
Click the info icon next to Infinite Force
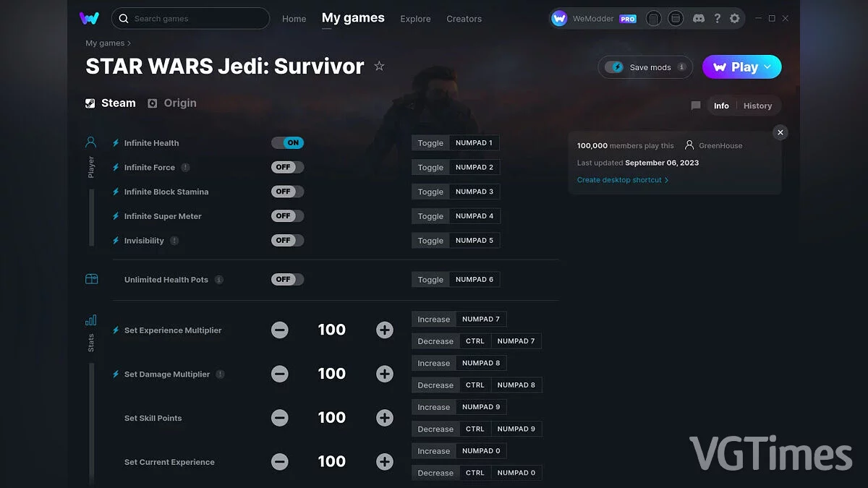[187, 167]
